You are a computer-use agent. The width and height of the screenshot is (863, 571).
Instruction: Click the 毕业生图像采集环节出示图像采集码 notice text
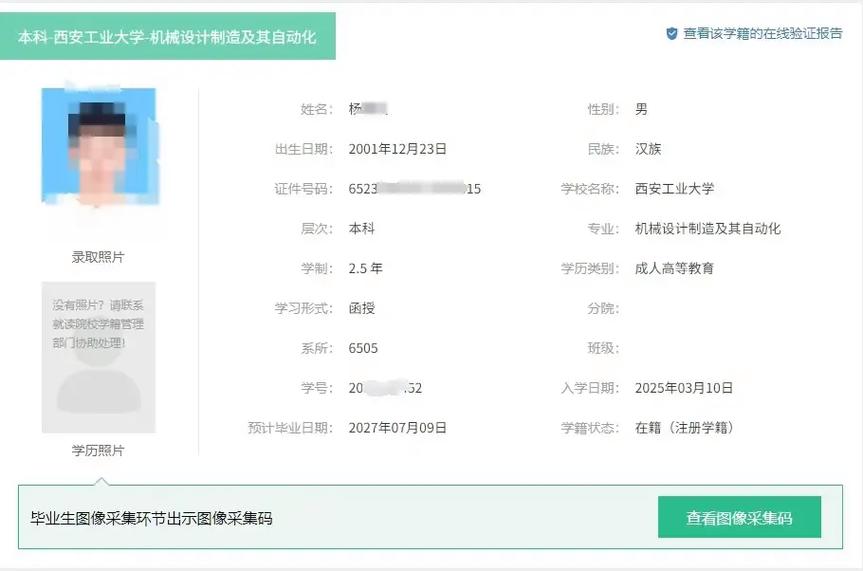(151, 518)
